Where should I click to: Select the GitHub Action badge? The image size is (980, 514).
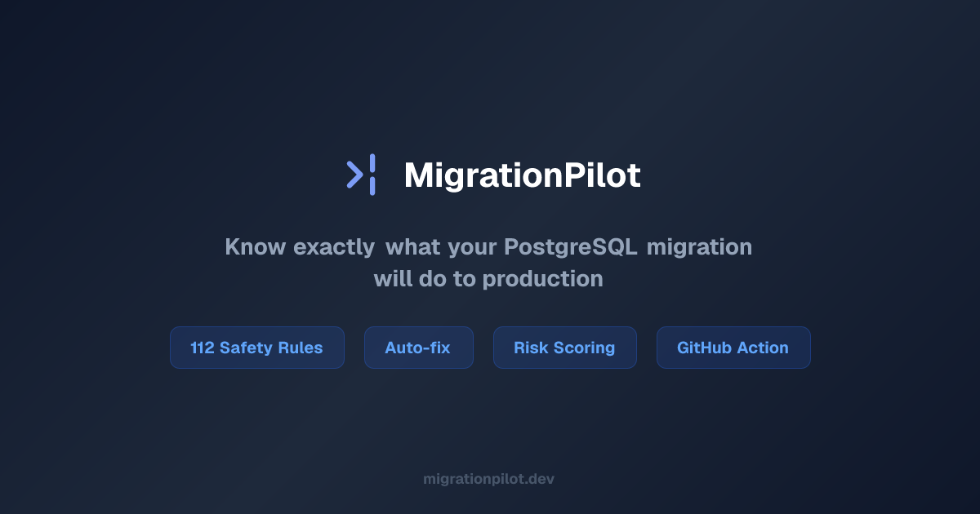point(733,348)
